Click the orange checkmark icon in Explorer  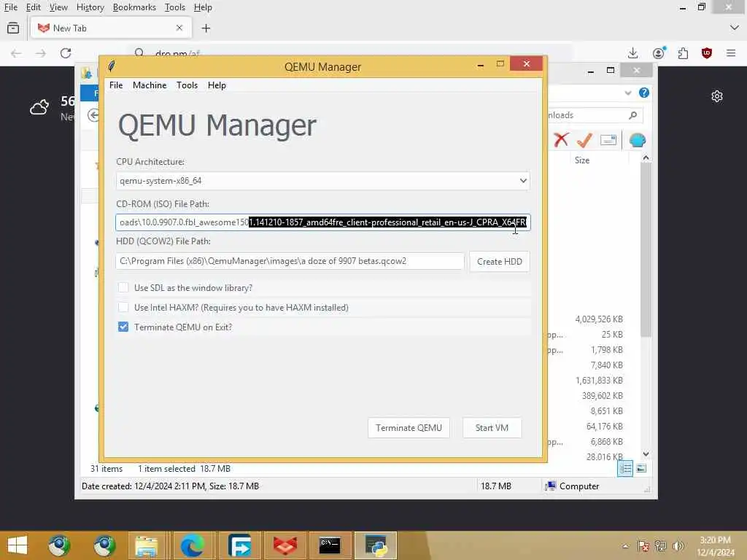pos(584,140)
